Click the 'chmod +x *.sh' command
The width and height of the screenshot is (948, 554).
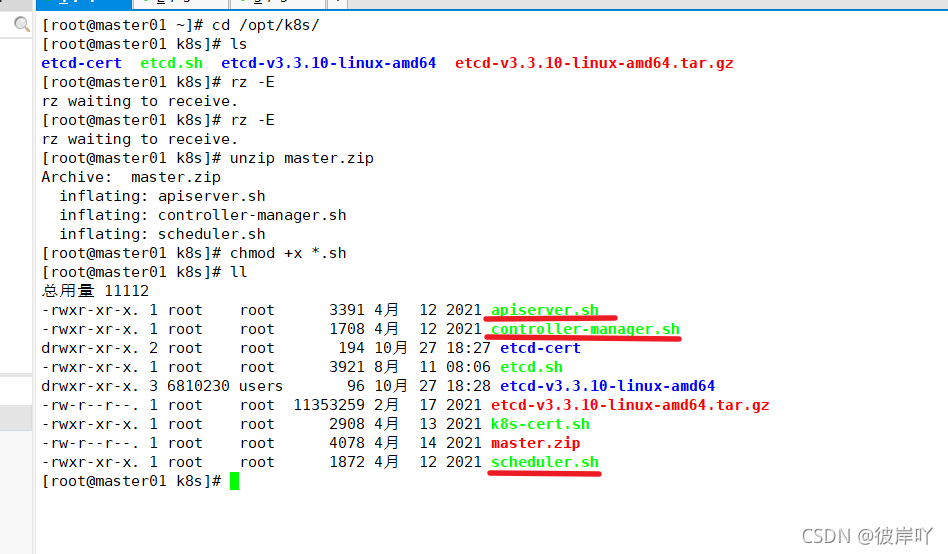click(288, 253)
